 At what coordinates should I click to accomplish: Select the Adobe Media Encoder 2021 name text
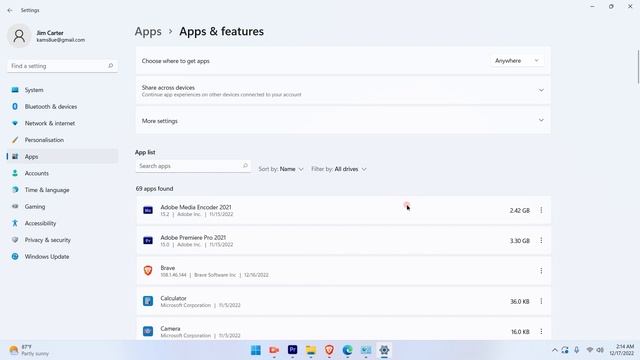[x=196, y=207]
